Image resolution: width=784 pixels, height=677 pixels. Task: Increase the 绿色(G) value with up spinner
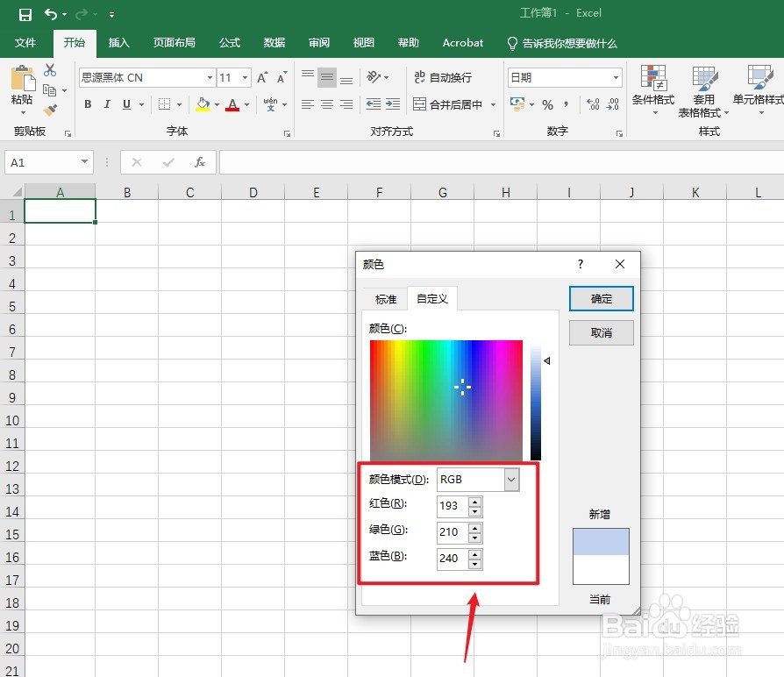[x=475, y=528]
